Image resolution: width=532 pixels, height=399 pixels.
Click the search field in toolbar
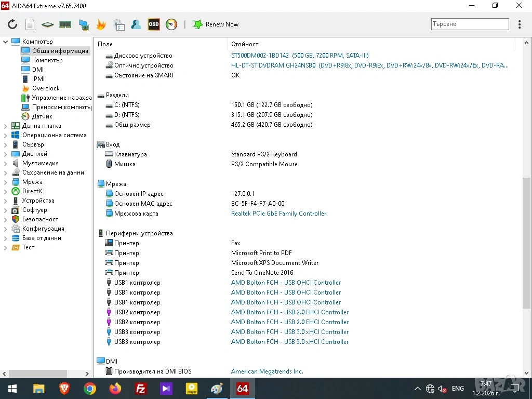470,24
